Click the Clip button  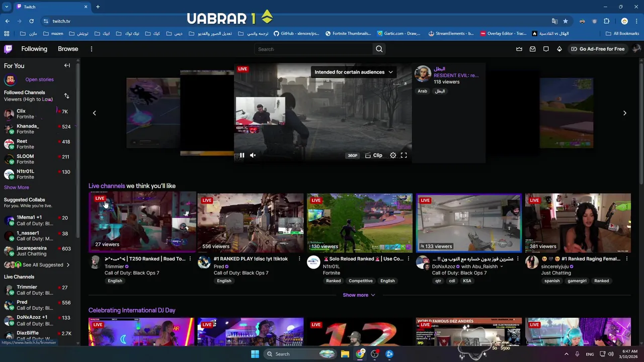373,155
